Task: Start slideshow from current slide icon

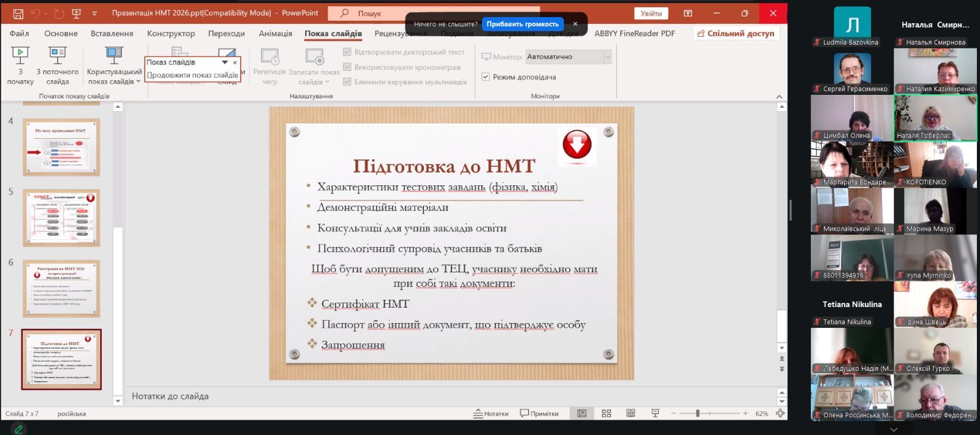Action: point(58,56)
